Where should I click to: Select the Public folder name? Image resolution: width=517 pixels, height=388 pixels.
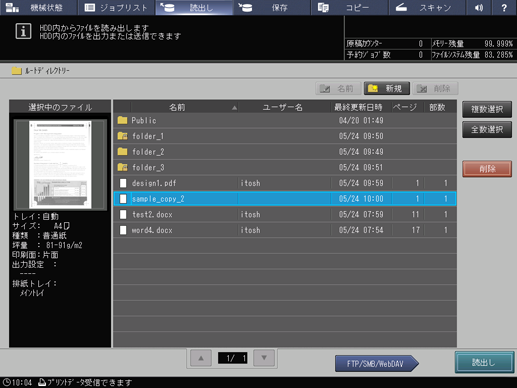[x=144, y=120]
